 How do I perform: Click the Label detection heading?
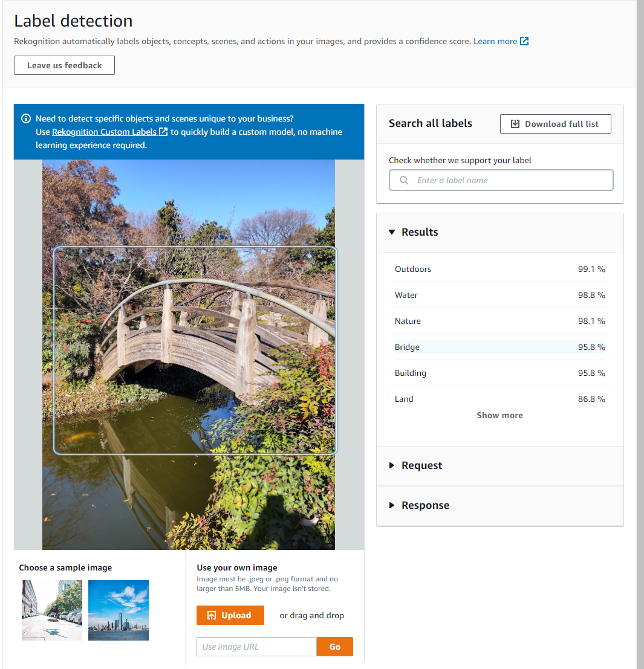point(73,21)
